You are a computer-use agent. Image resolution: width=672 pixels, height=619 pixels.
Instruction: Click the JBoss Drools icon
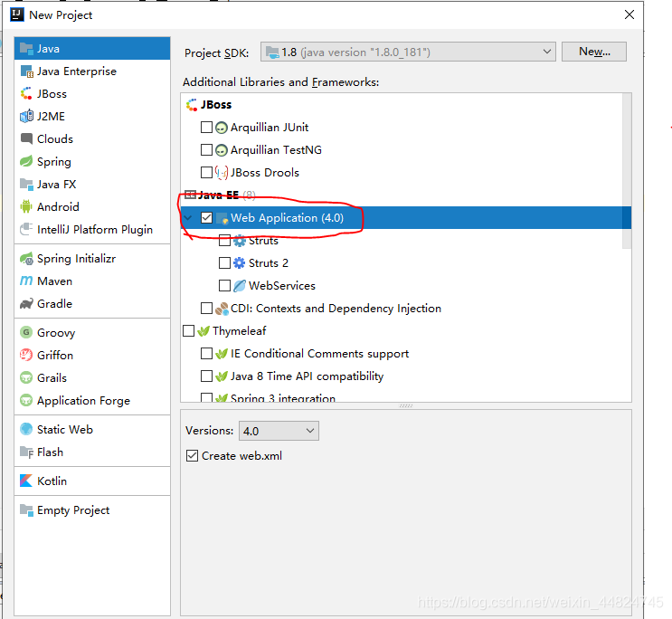pyautogui.click(x=222, y=173)
